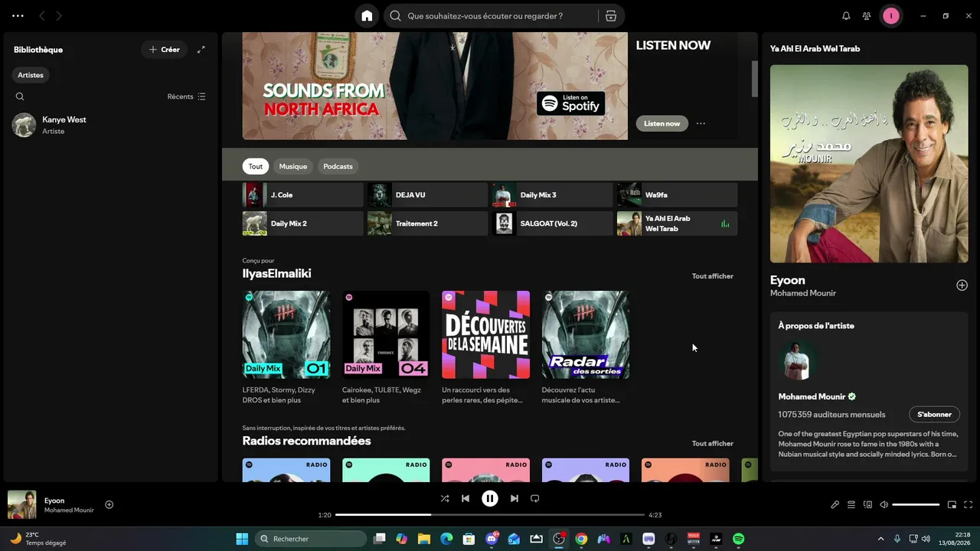
Task: Open the three-dot app menu
Action: 18,16
